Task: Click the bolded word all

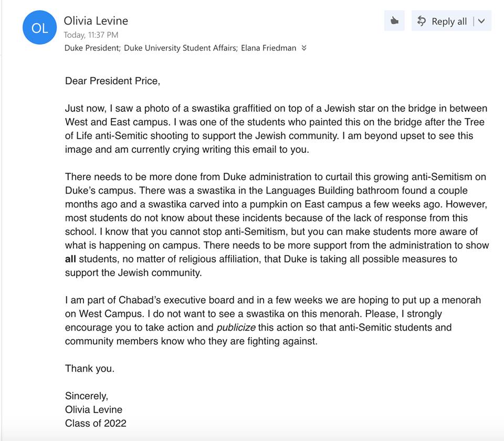Action: 71,259
